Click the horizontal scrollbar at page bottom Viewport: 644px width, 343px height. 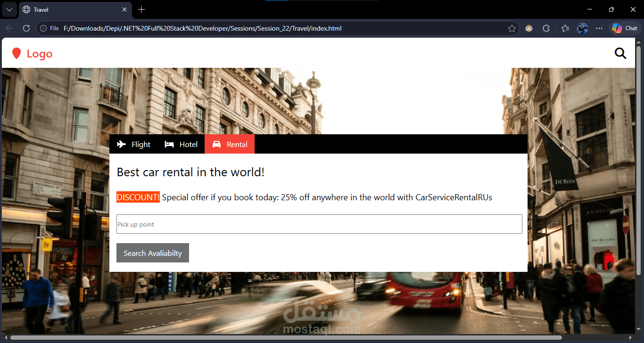pos(286,337)
